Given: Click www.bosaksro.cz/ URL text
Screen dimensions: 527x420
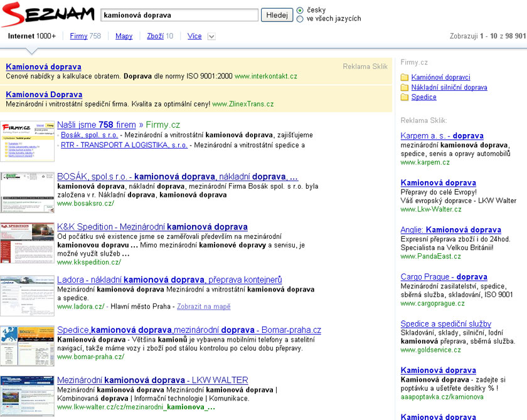Looking at the screenshot, I should pos(86,204).
